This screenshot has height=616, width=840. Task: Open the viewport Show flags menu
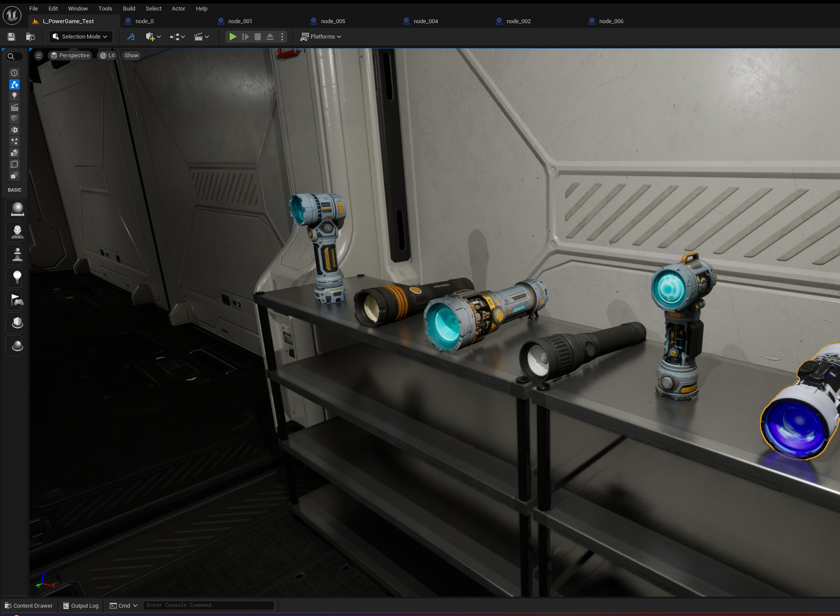tap(131, 56)
